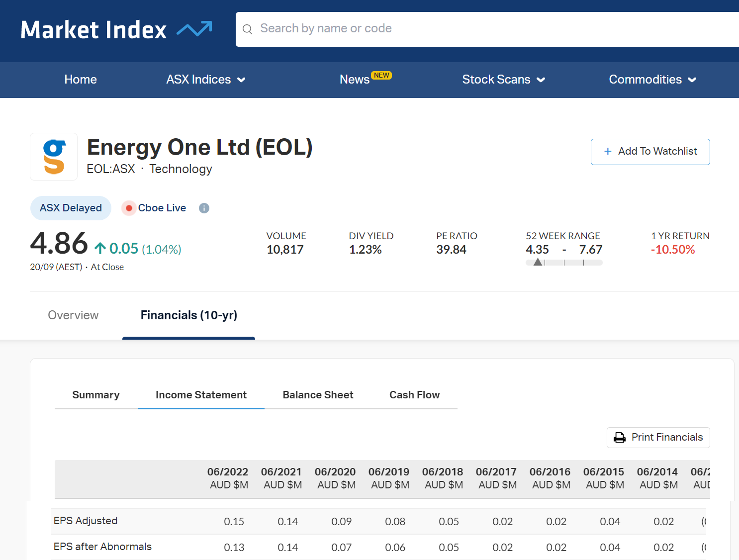Click EPS Adjusted value 0.09
The image size is (739, 560).
click(x=342, y=522)
